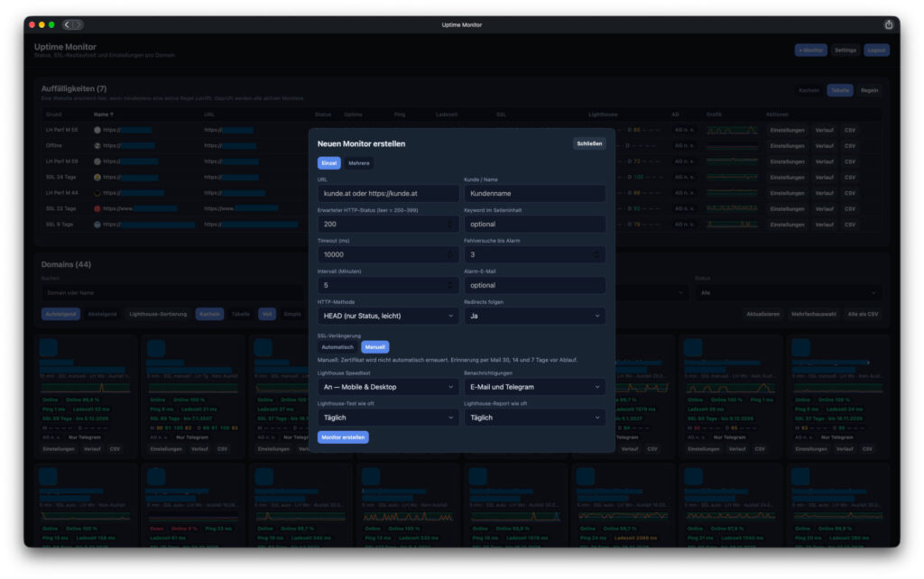Screen dimensions: 924x579
Task: Select Kacheln view in Domains section
Action: [x=209, y=314]
